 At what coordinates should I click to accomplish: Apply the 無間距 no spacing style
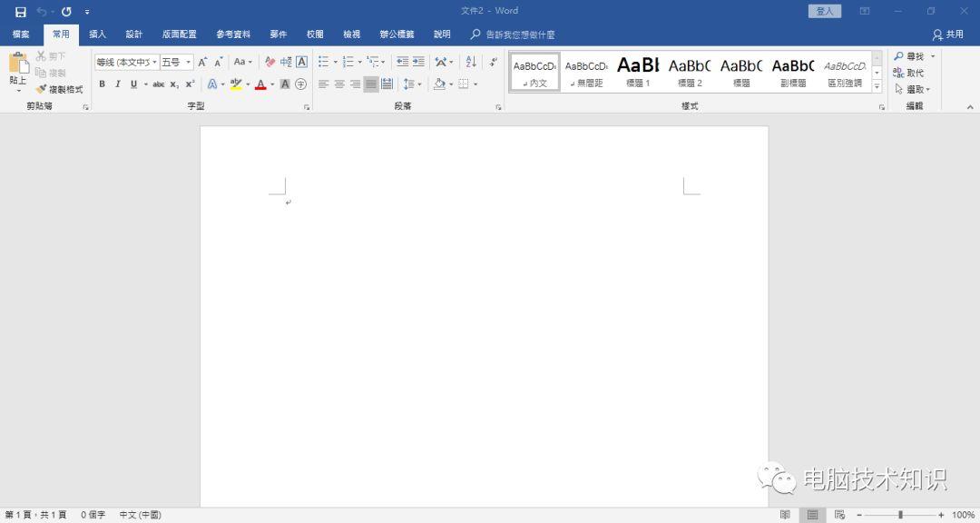(x=586, y=72)
